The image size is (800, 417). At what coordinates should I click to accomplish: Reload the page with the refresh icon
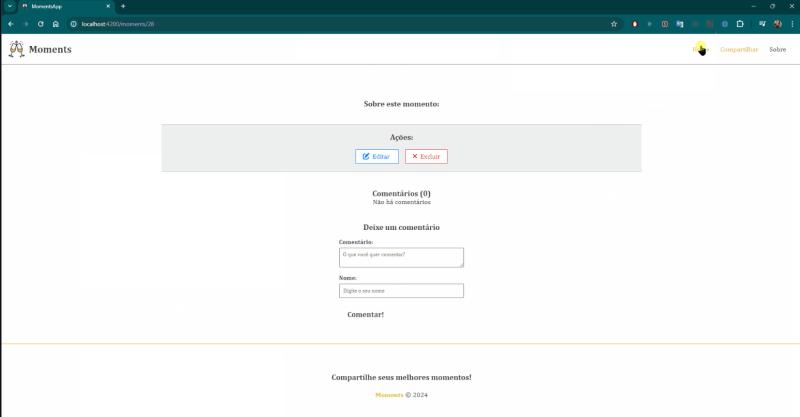pos(40,24)
